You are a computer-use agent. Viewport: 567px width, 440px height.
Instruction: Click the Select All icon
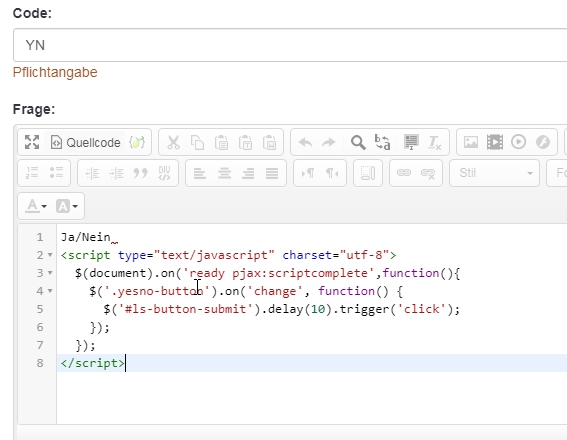[x=411, y=142]
